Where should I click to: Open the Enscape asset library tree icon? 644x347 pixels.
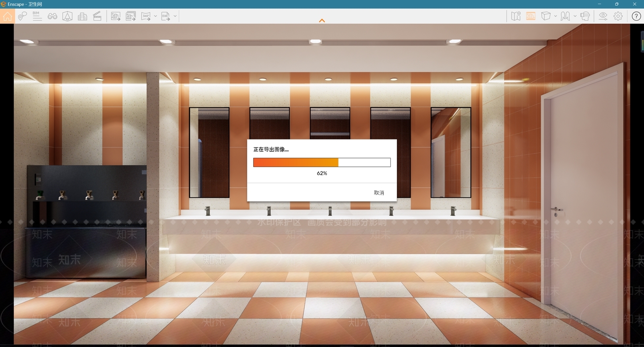click(x=67, y=16)
